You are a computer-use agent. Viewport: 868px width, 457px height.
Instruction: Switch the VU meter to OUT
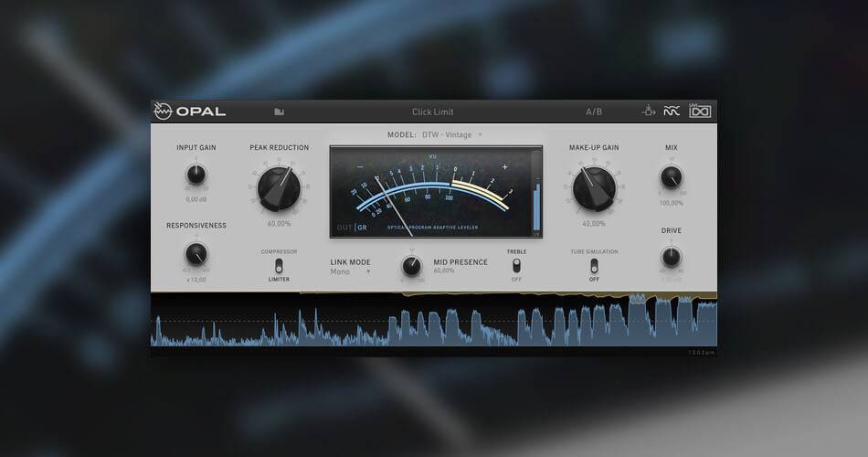coord(344,228)
